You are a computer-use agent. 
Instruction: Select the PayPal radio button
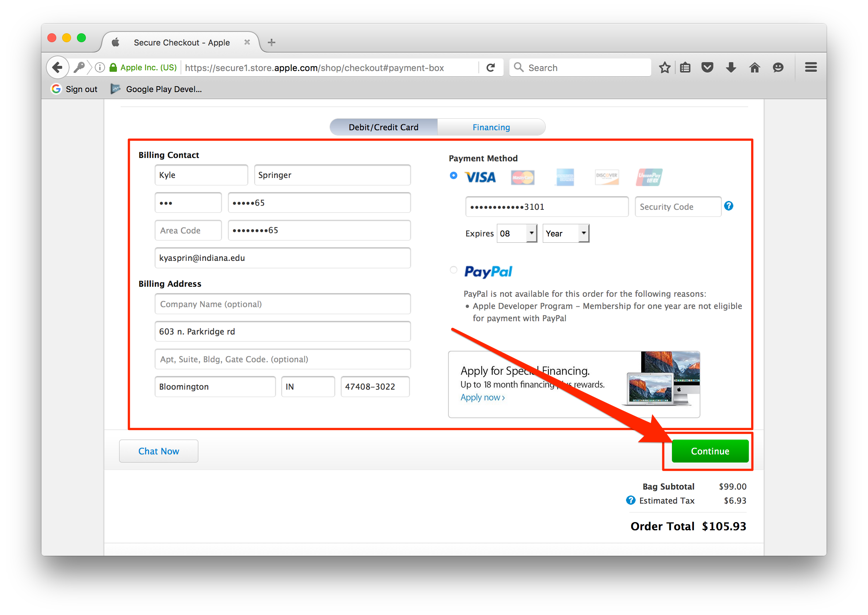(x=453, y=270)
